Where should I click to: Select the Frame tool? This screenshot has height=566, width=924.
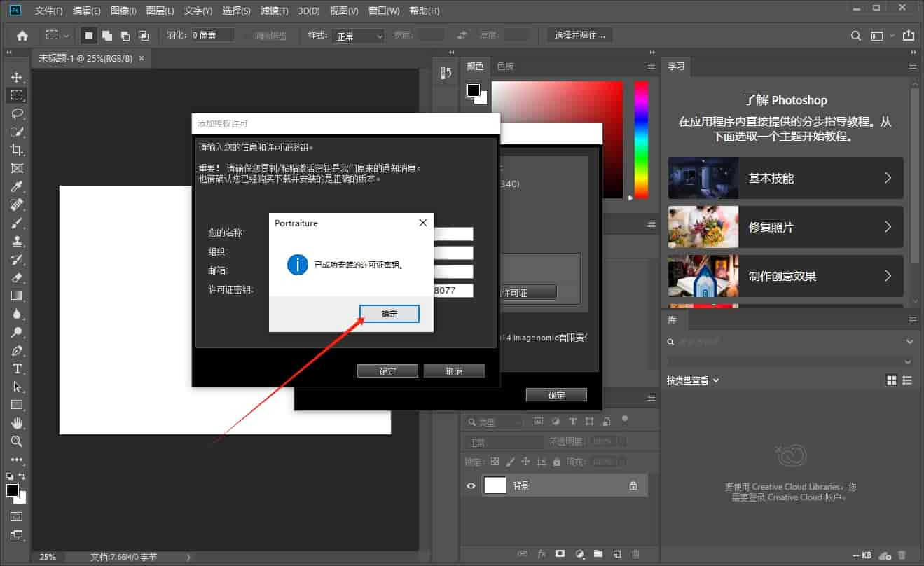pyautogui.click(x=17, y=168)
